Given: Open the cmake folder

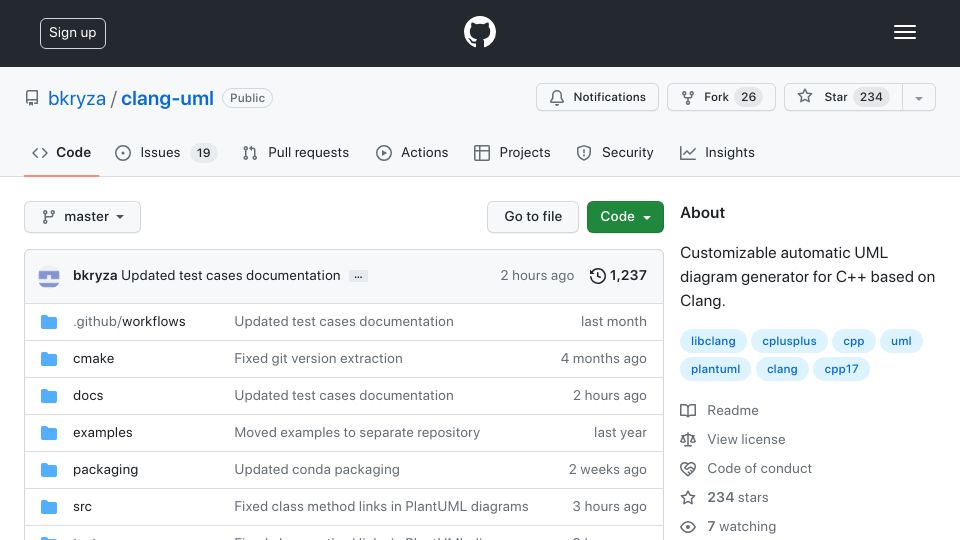Looking at the screenshot, I should click(94, 358).
